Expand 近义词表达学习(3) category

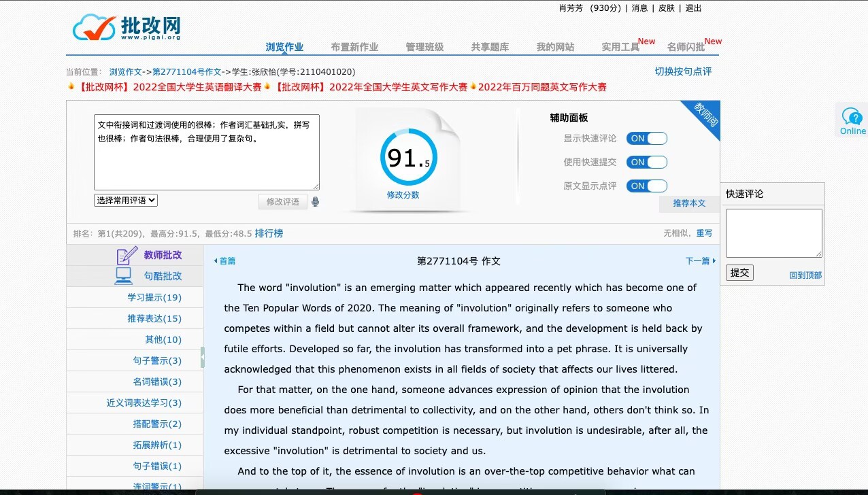click(144, 403)
